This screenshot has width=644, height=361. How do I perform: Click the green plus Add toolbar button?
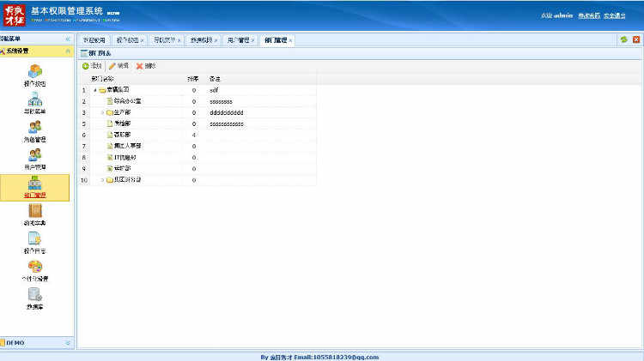coord(92,66)
